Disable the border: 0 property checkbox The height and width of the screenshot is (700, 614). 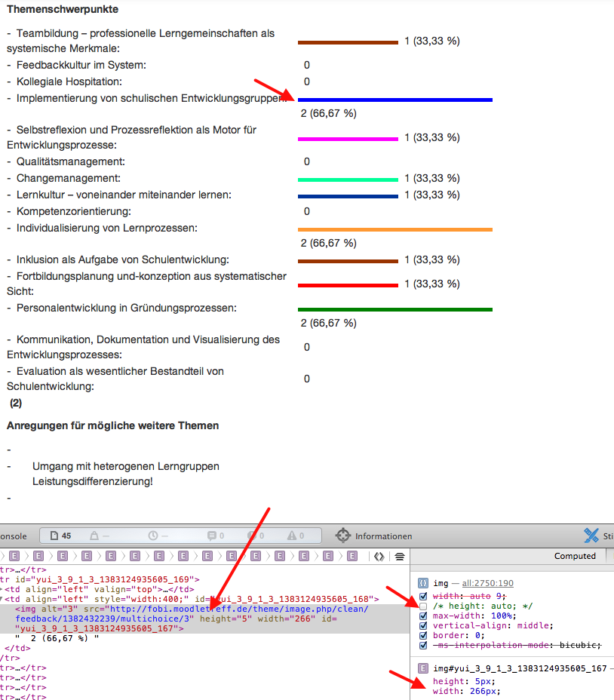[423, 636]
